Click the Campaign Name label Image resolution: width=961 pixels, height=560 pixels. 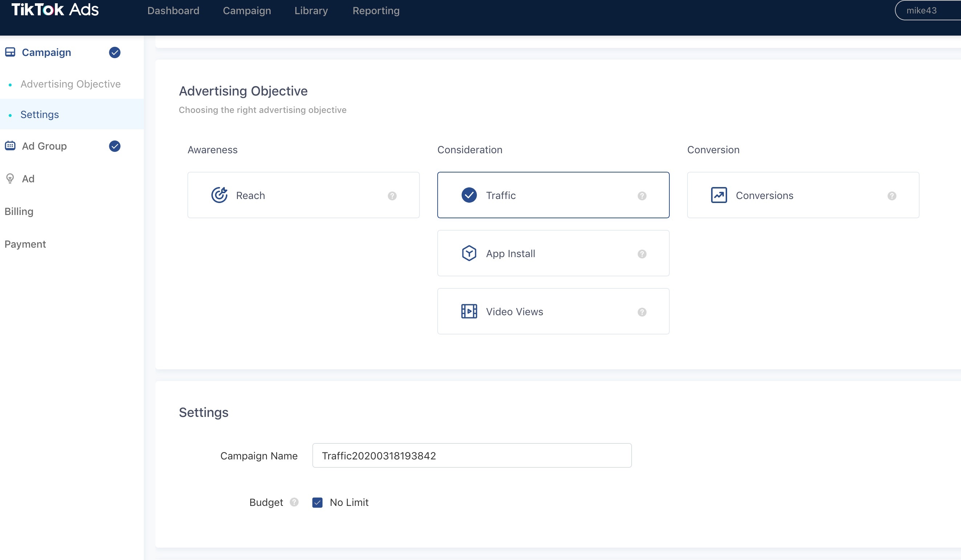pyautogui.click(x=259, y=456)
